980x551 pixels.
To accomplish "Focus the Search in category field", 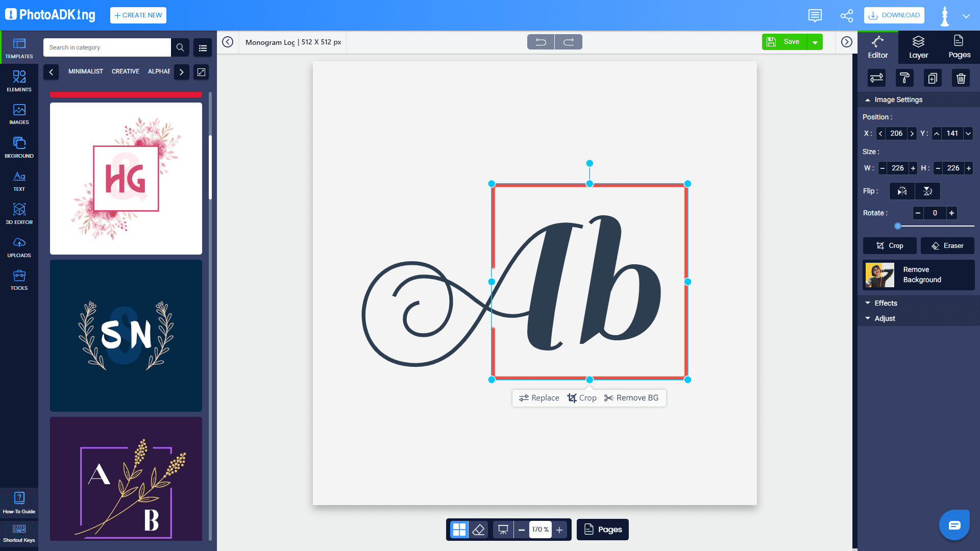I will click(x=107, y=47).
